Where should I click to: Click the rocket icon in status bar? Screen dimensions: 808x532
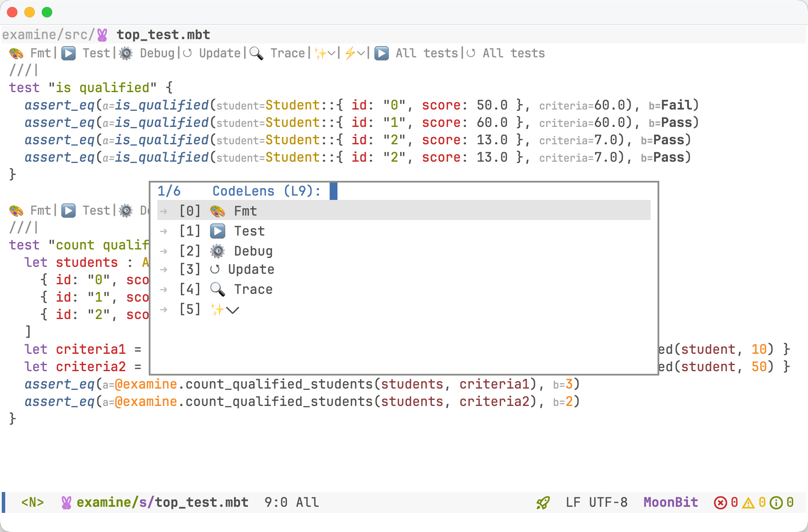[x=543, y=503]
